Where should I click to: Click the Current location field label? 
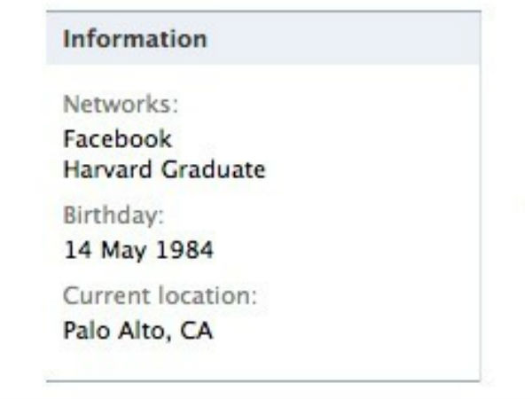pos(160,295)
